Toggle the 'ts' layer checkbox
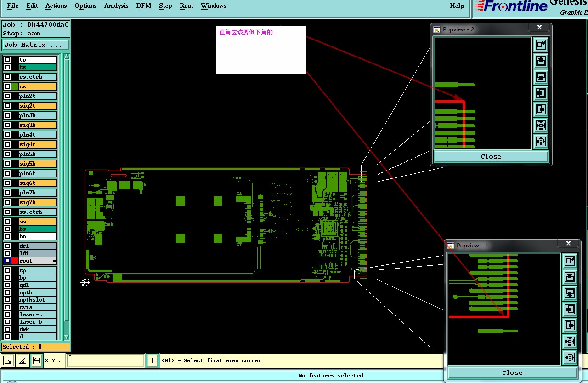This screenshot has height=383, width=588. coord(7,67)
